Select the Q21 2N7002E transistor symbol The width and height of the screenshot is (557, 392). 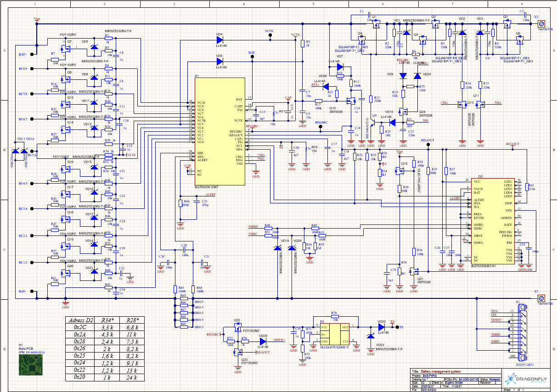414,272
